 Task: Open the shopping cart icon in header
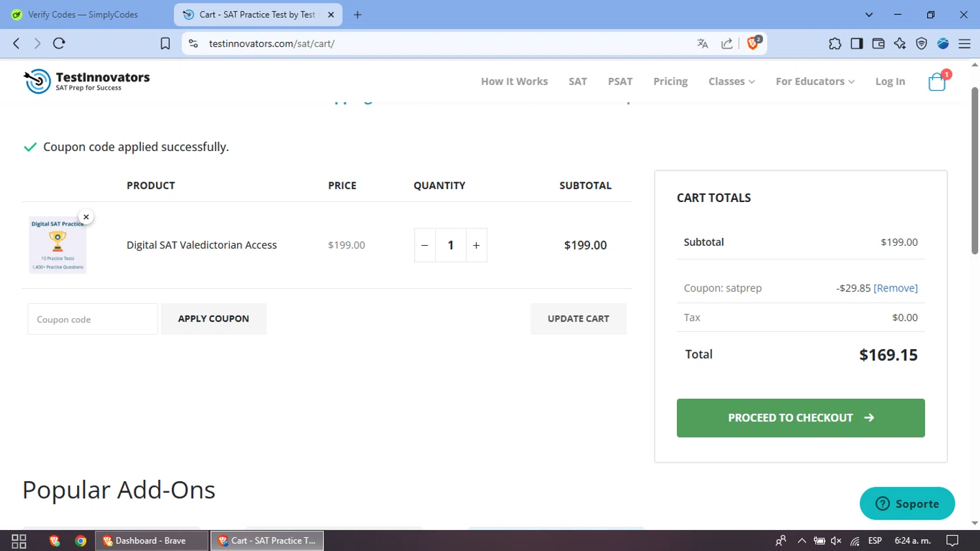point(938,81)
